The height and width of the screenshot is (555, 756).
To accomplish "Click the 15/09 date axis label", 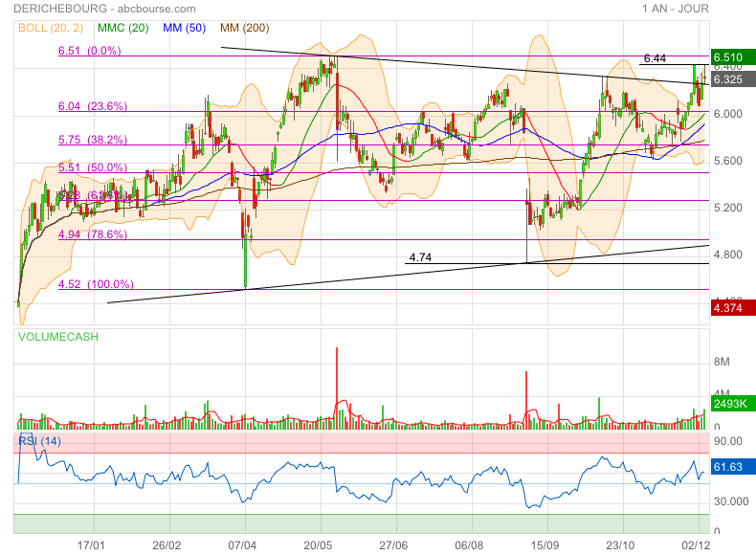I will coord(545,545).
